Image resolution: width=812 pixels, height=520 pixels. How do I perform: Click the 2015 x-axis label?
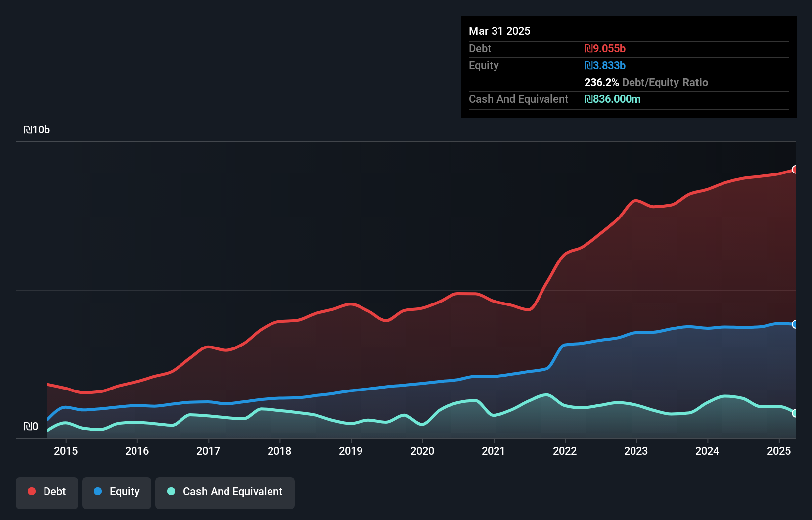(66, 451)
